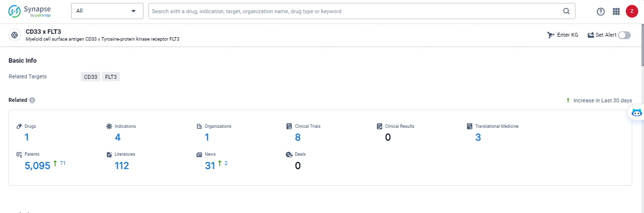Image resolution: width=644 pixels, height=213 pixels.
Task: Click the red Z user avatar
Action: (x=632, y=11)
